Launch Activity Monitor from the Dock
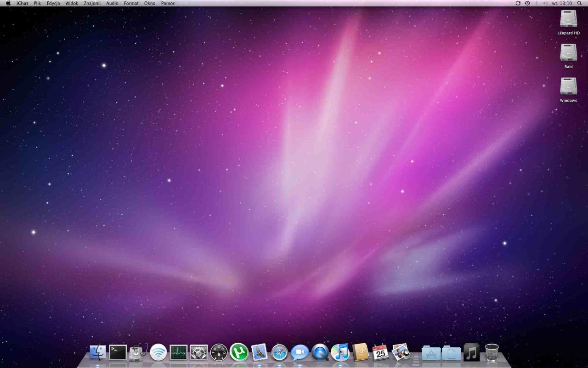Screen dimensions: 588x368 178,352
